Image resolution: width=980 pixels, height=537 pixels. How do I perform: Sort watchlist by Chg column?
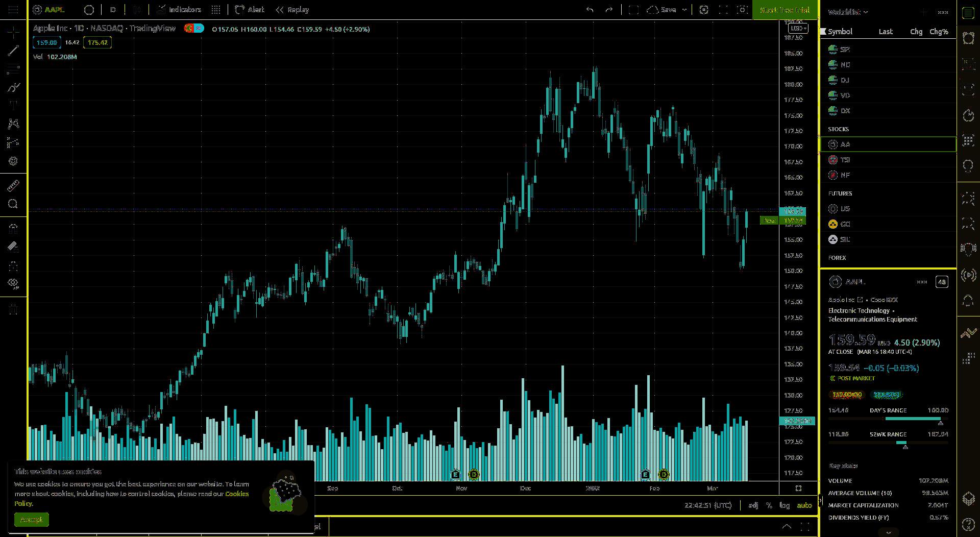916,31
